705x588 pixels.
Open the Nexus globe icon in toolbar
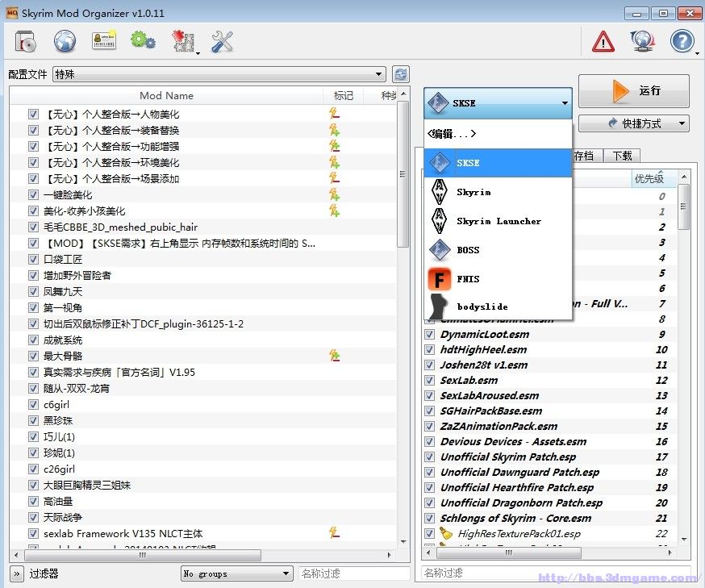tap(65, 41)
